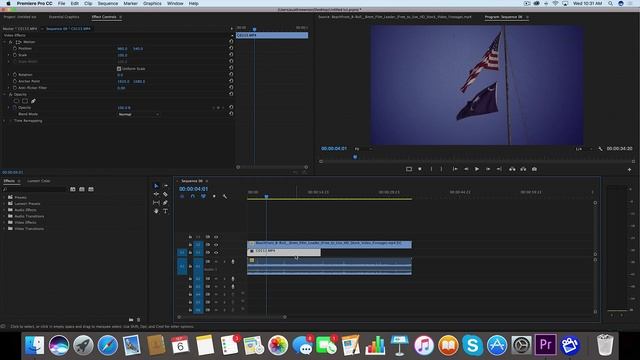This screenshot has height=360, width=640.
Task: Toggle visibility eye of the clip's video track
Action: [x=216, y=253]
